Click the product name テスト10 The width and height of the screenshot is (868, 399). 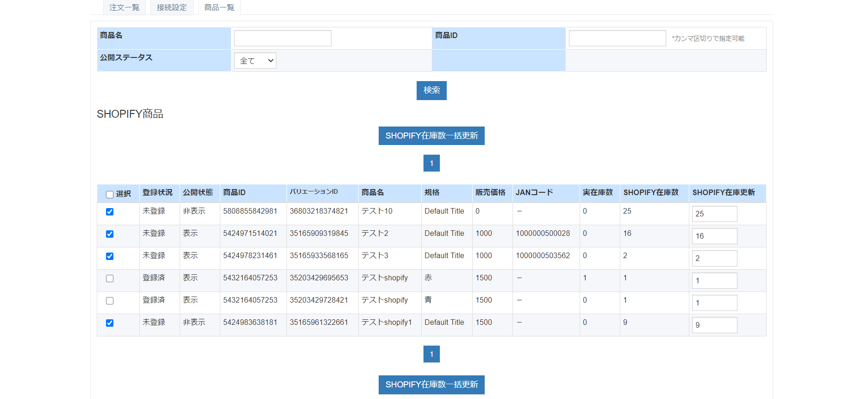pos(377,211)
